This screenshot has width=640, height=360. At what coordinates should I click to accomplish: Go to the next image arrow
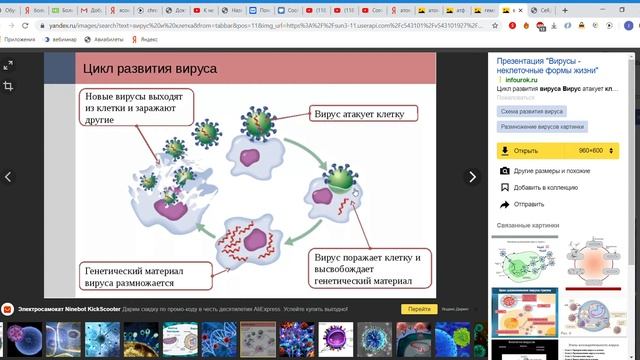[x=472, y=177]
